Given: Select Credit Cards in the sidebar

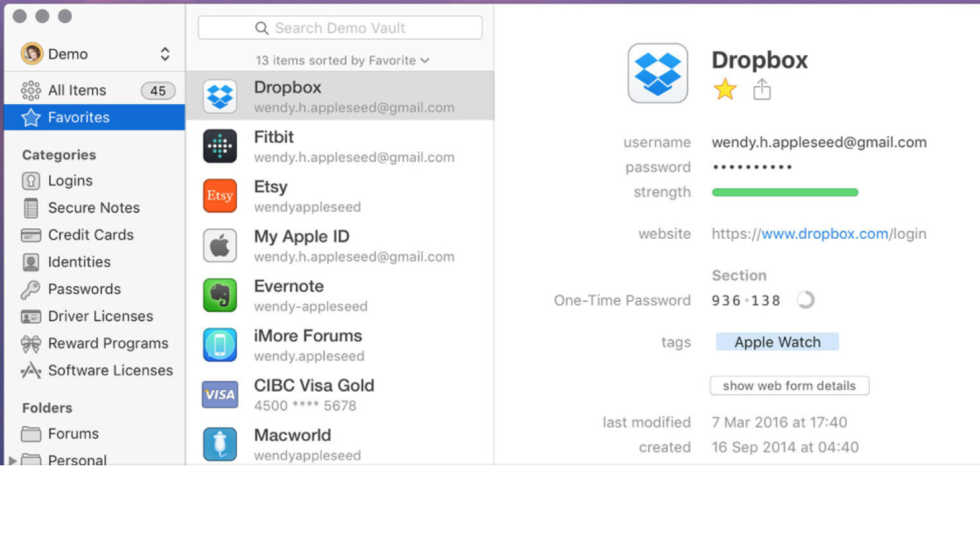Looking at the screenshot, I should coord(91,235).
